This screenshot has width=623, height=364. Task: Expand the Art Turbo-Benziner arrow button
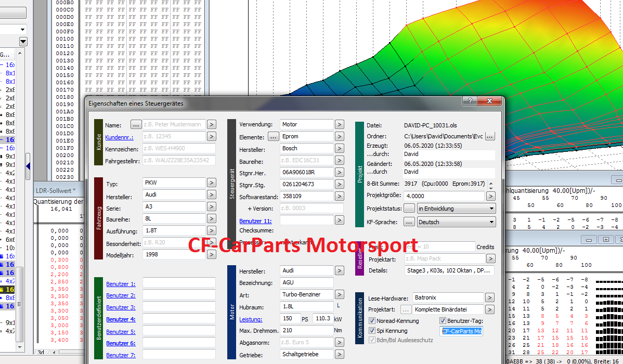[x=339, y=294]
